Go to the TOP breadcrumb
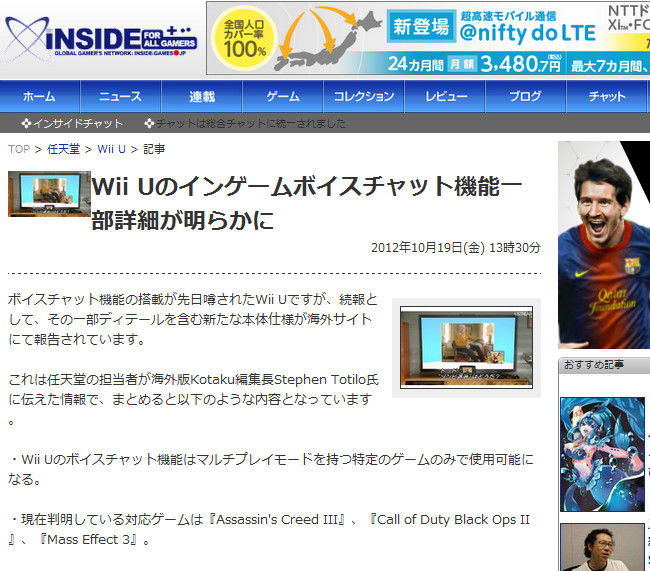 (x=19, y=149)
